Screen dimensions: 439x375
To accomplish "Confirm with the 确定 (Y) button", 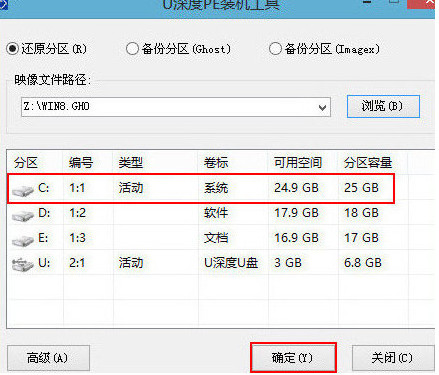I will click(x=293, y=358).
